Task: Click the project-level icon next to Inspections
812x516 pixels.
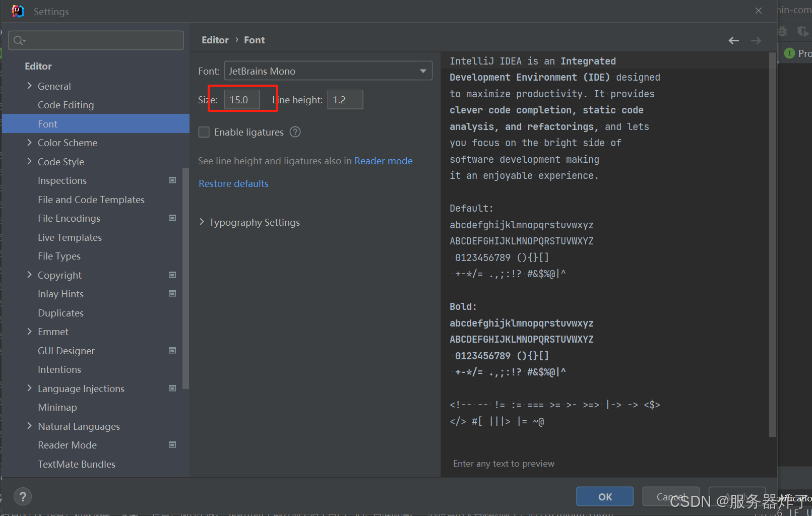Action: click(172, 180)
